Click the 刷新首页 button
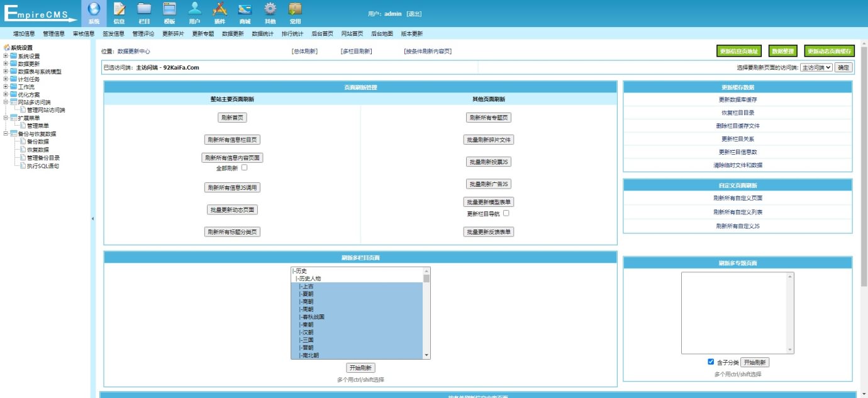 232,118
